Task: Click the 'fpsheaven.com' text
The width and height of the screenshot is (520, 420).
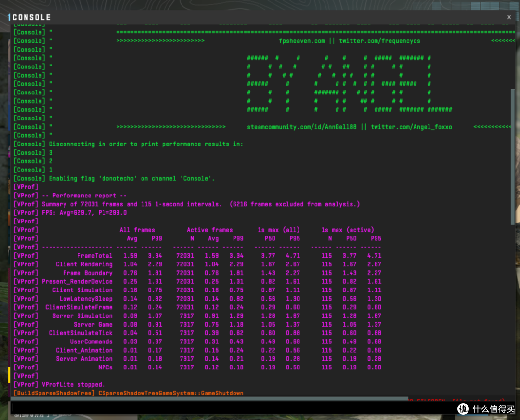Action: pyautogui.click(x=301, y=41)
